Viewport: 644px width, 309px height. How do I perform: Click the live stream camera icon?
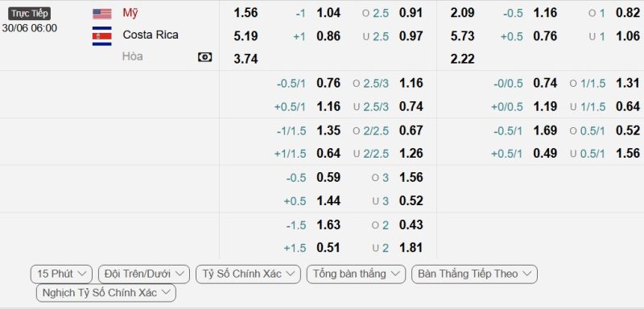click(205, 57)
